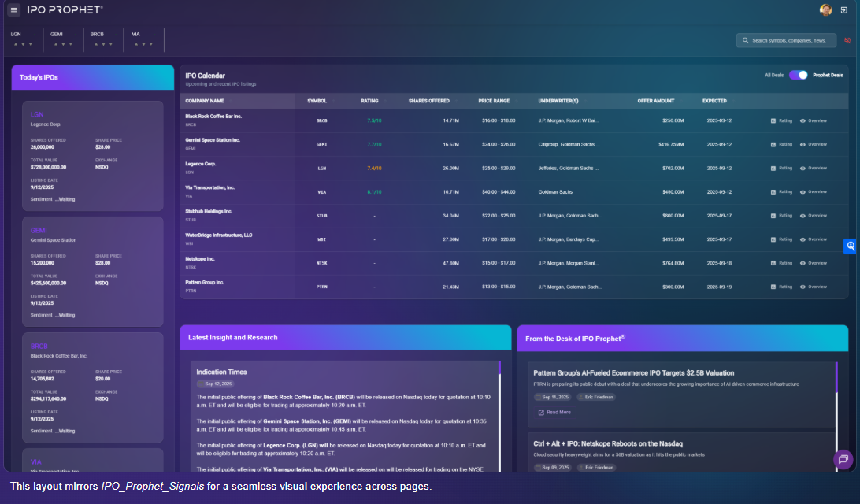Select the VIA ticker in the top strip
Screen dimensions: 860x504
136,35
